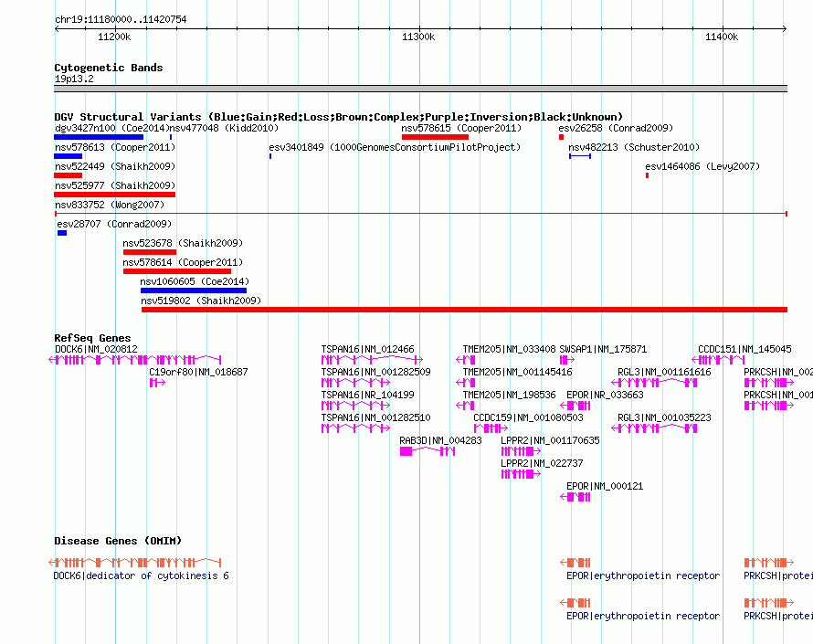
Task: Click the RAB3D|NM_004283 gene glyph
Action: point(428,451)
